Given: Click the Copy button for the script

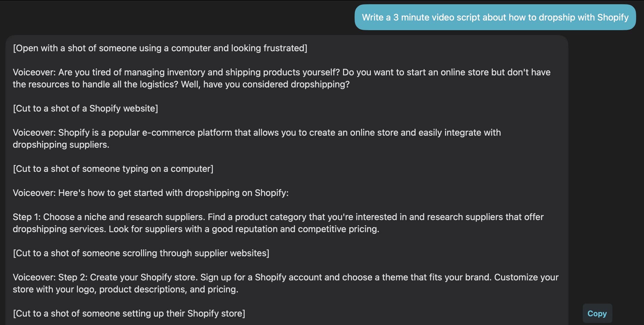Looking at the screenshot, I should coord(597,313).
